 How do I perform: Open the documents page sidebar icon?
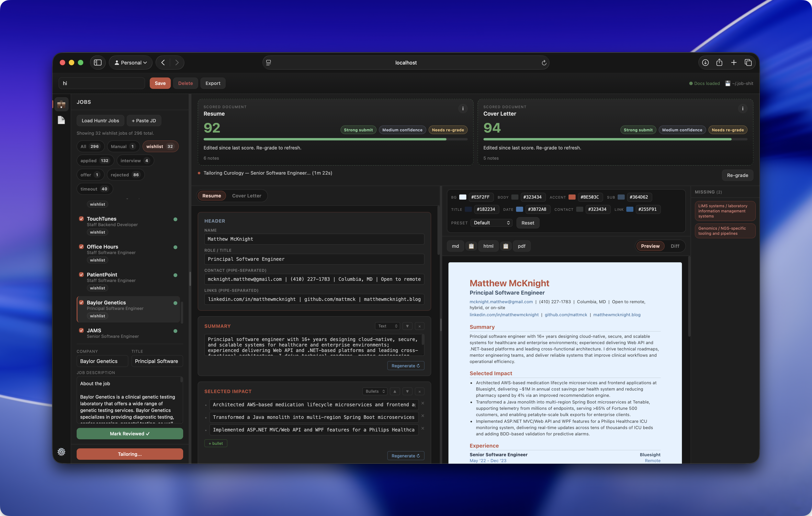click(x=61, y=120)
